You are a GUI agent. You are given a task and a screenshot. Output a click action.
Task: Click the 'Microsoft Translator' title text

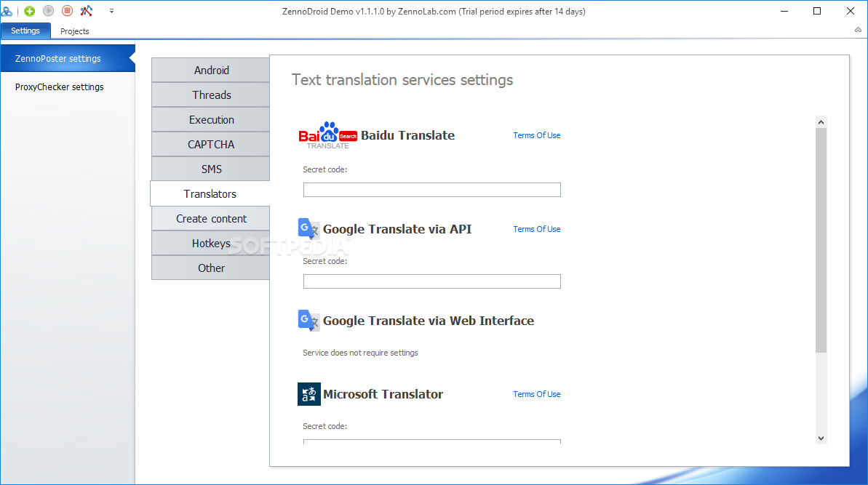click(x=383, y=394)
